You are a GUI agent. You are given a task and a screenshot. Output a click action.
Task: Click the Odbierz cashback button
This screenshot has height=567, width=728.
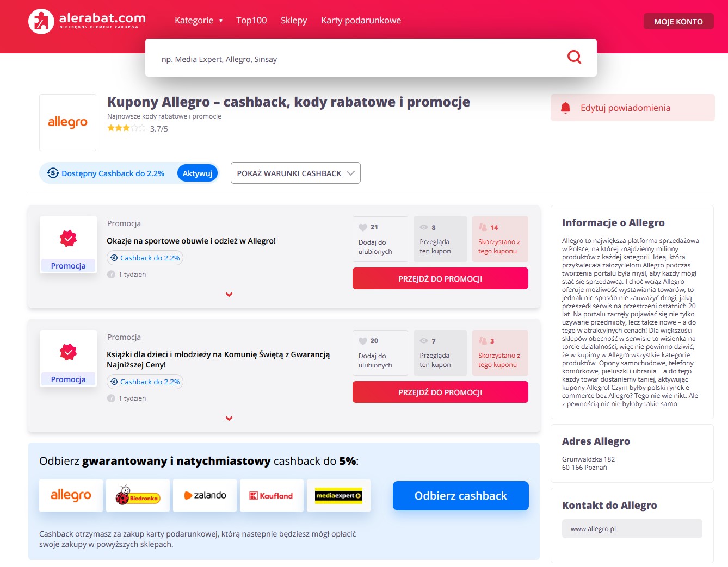[460, 496]
